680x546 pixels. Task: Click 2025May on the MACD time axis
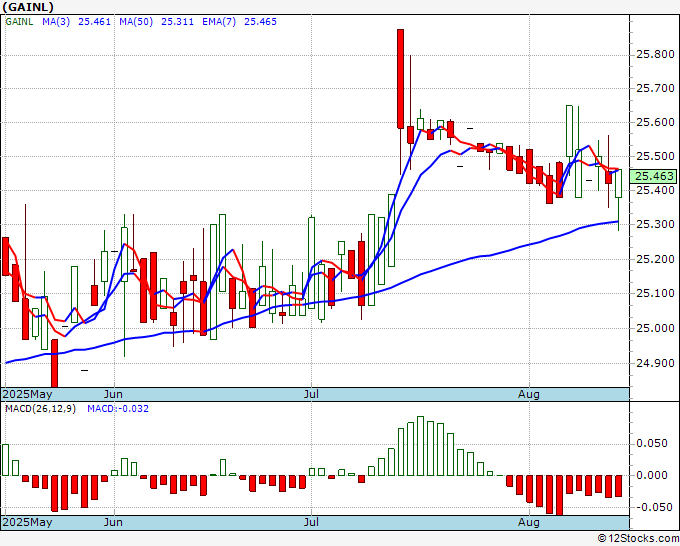tap(28, 522)
